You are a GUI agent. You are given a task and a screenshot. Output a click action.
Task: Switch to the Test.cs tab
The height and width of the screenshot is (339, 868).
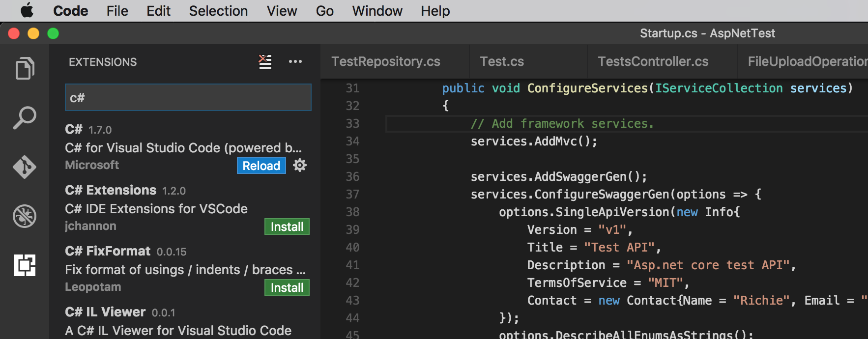point(528,61)
